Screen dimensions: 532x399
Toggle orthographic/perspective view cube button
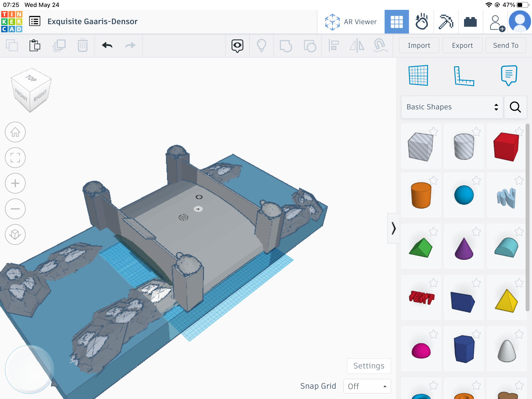point(15,234)
